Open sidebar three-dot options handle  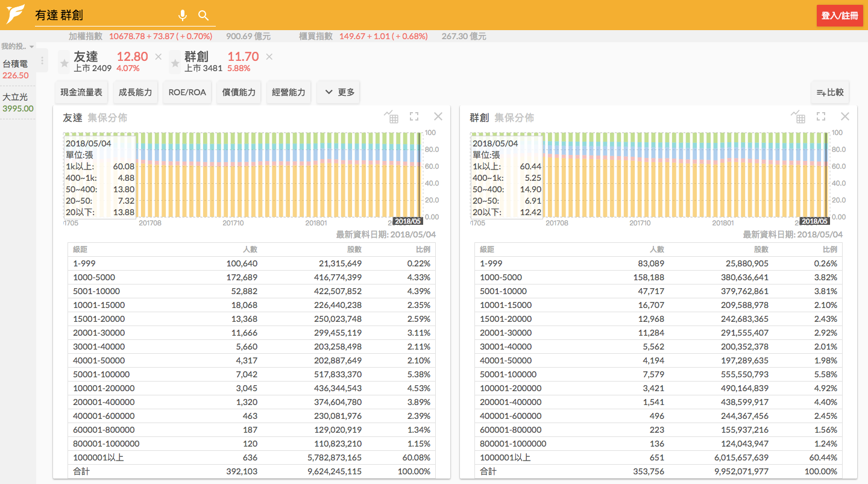pos(42,61)
